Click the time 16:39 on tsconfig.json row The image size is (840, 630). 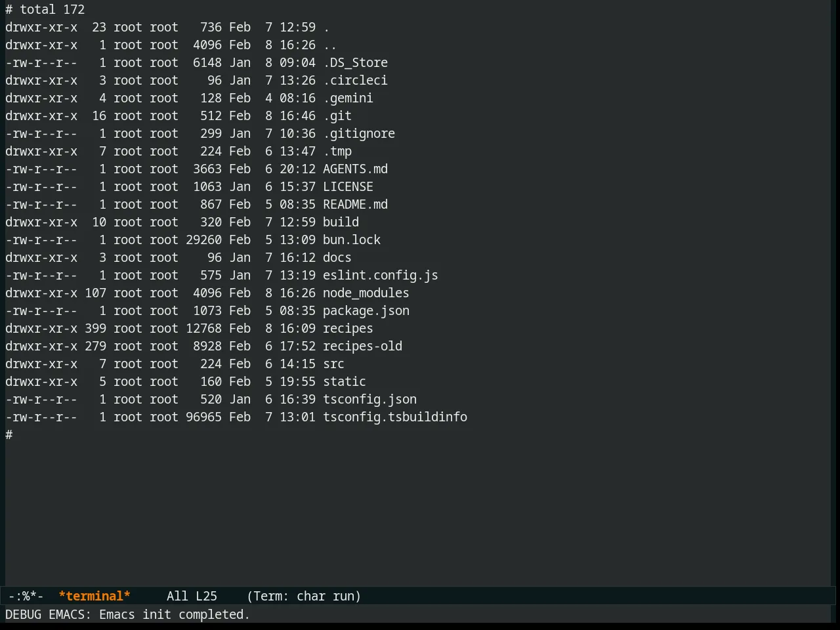point(297,400)
